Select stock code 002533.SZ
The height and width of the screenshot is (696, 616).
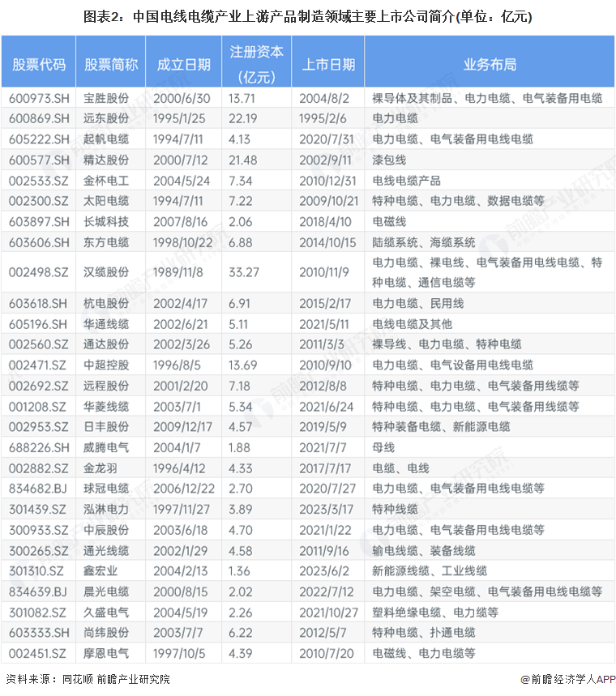pyautogui.click(x=39, y=181)
